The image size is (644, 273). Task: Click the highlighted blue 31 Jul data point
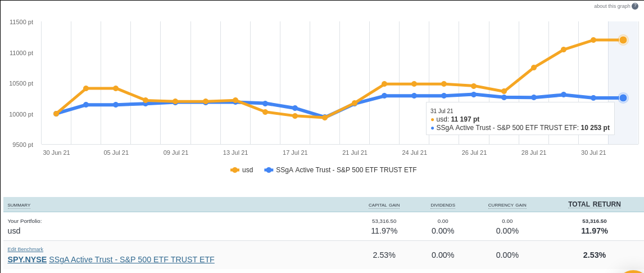pyautogui.click(x=623, y=98)
